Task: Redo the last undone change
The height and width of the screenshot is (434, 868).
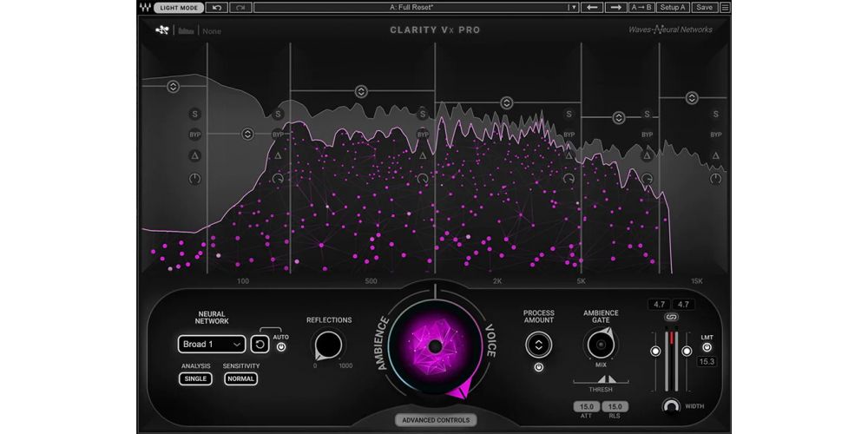Action: [x=240, y=8]
